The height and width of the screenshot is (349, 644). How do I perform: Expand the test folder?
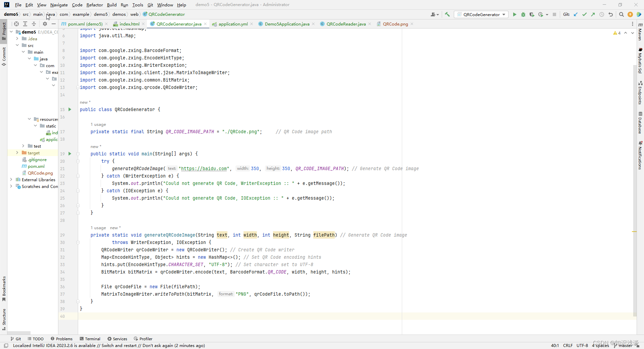[23, 146]
